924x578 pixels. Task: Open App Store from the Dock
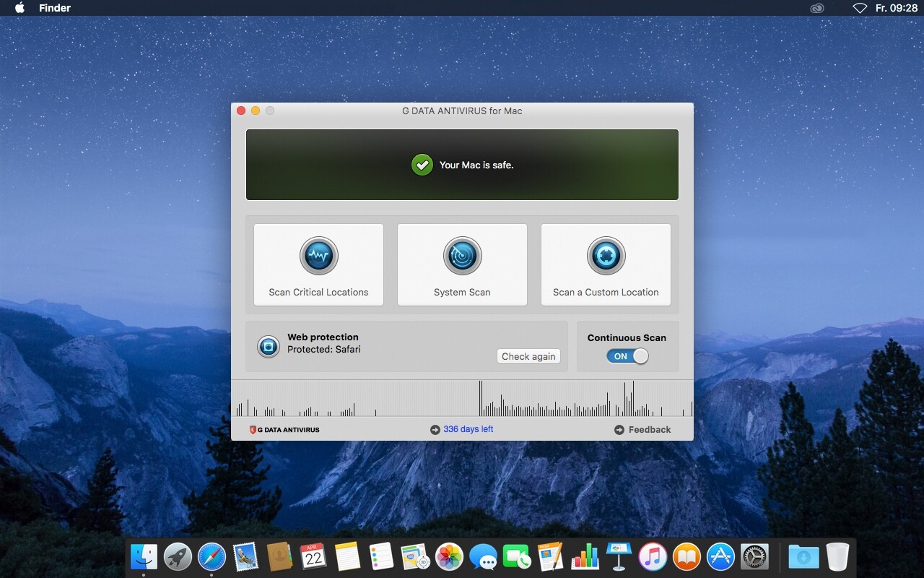720,557
